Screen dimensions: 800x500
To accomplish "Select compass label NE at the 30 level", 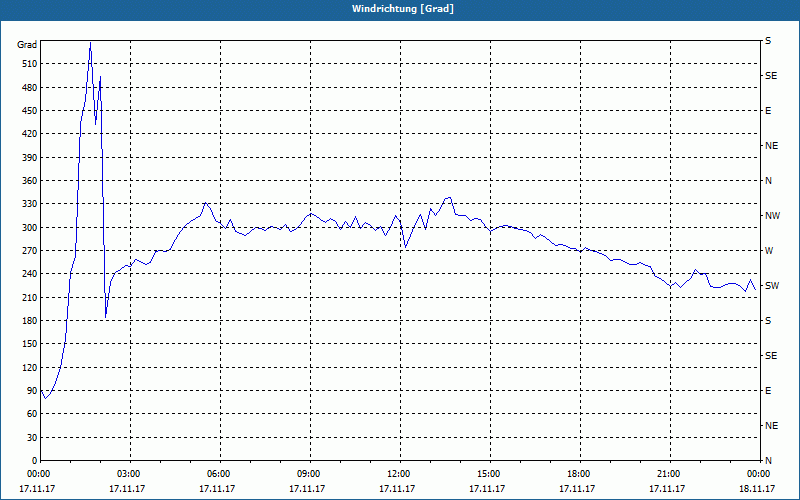I will (x=771, y=426).
